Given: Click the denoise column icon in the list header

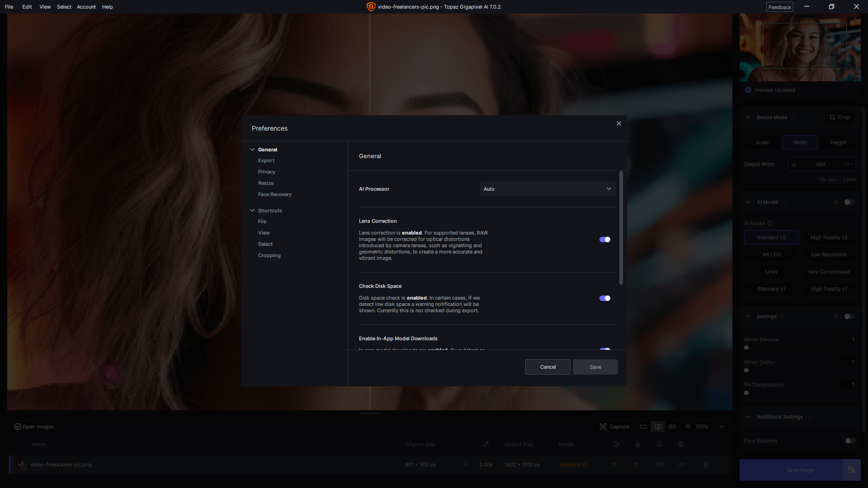Looking at the screenshot, I should (616, 444).
